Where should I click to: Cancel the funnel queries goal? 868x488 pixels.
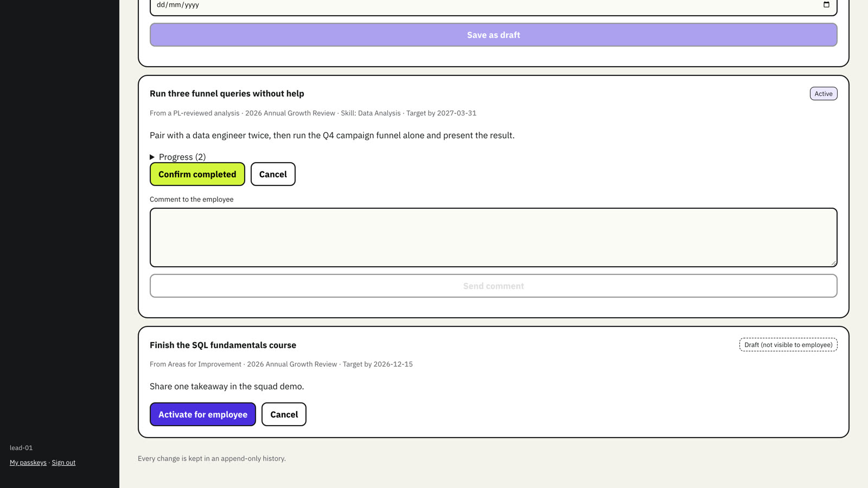click(273, 174)
